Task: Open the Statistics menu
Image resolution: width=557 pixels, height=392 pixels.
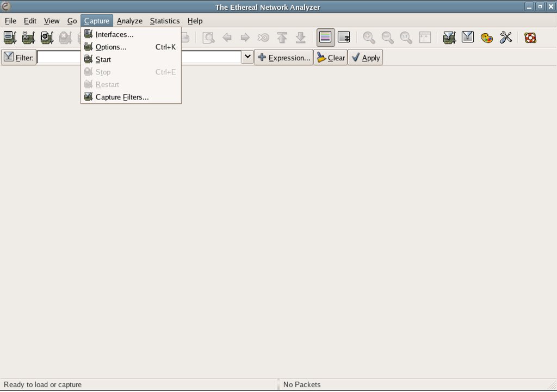Action: pos(164,21)
